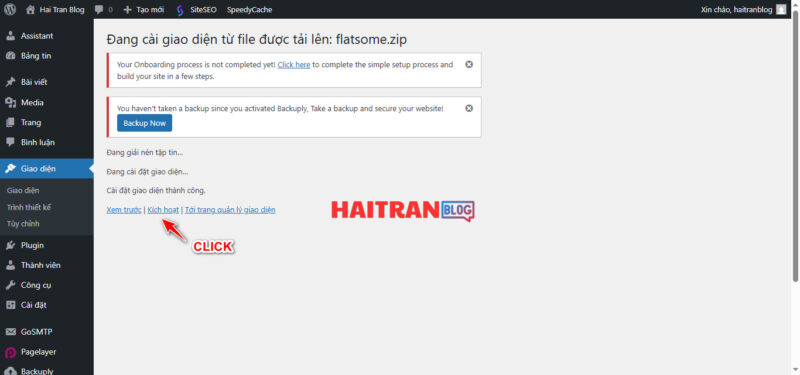Open SpeedyCache in the admin bar

[x=249, y=10]
